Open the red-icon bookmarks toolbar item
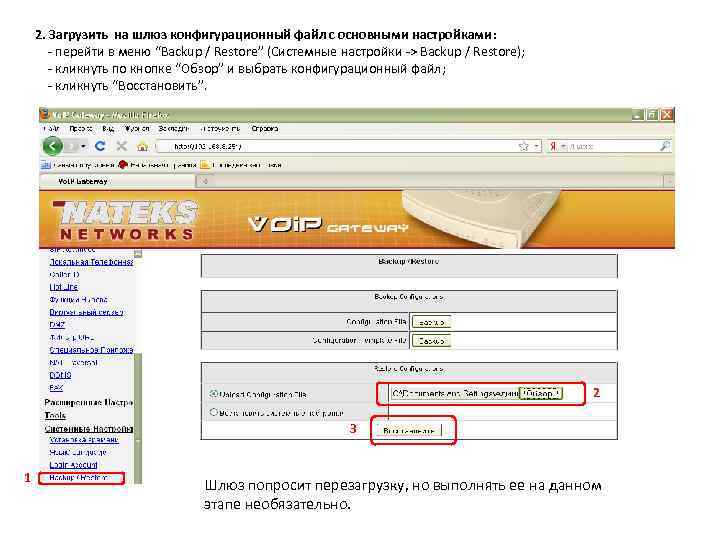This screenshot has height=540, width=720. (158, 165)
